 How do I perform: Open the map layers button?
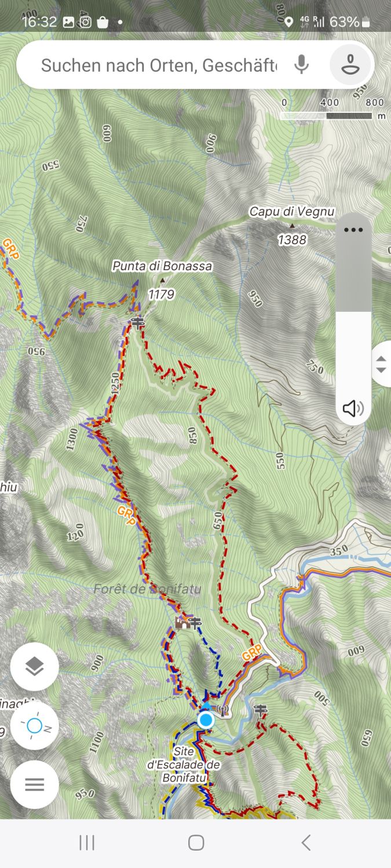tap(35, 667)
